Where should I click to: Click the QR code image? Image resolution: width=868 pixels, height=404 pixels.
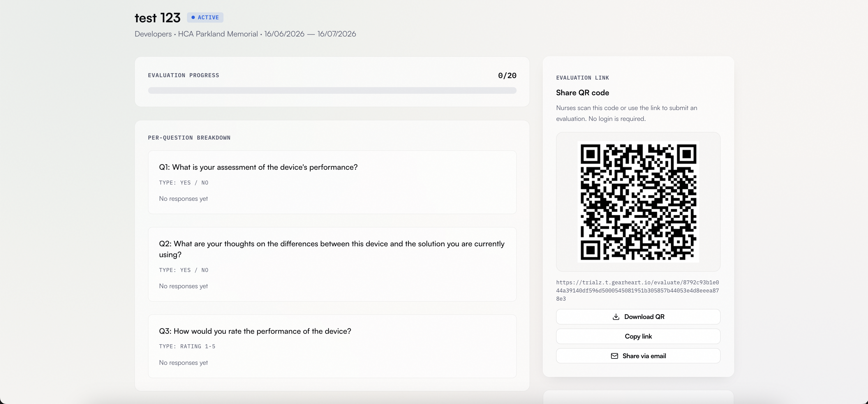[x=638, y=202]
